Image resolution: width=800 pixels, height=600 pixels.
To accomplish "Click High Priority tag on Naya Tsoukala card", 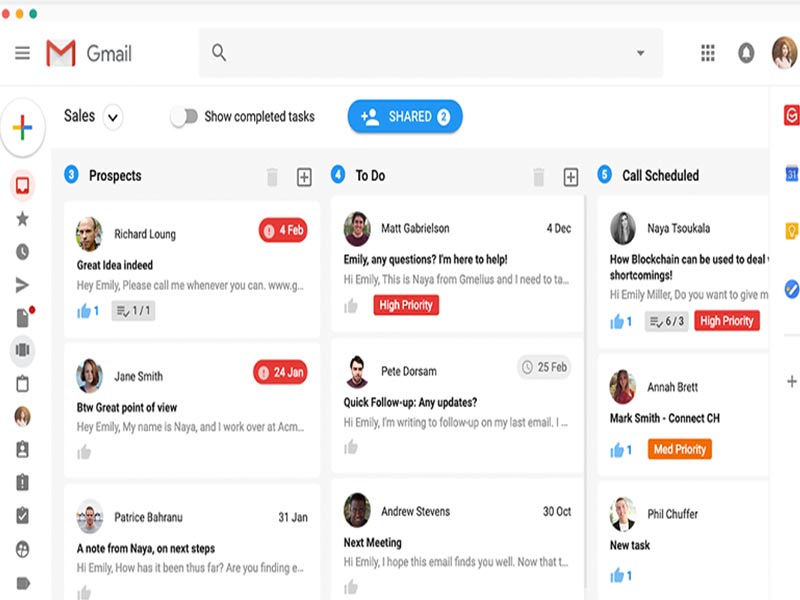I will point(727,321).
